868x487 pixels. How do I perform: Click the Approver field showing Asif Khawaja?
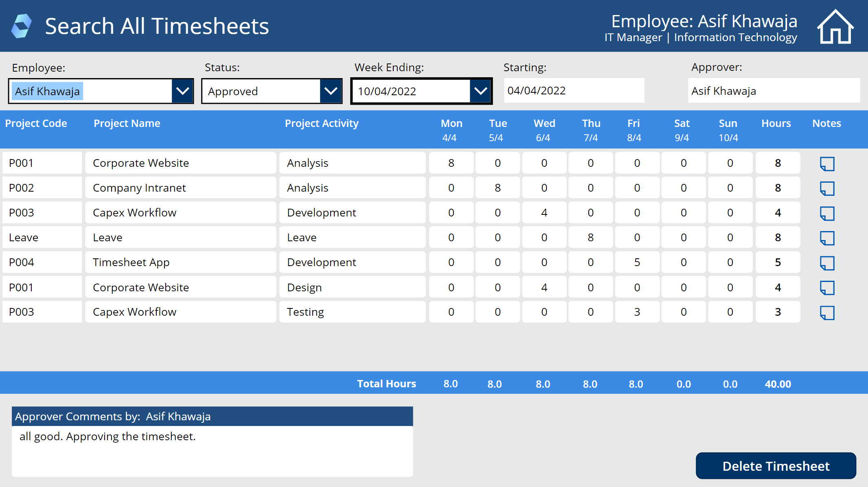pyautogui.click(x=774, y=91)
